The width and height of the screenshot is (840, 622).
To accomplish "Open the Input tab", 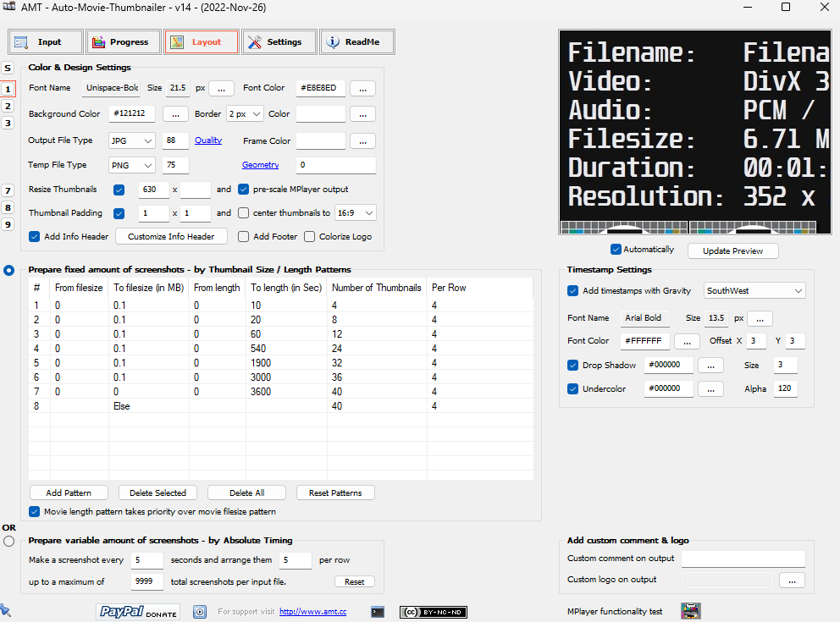I will pyautogui.click(x=47, y=42).
